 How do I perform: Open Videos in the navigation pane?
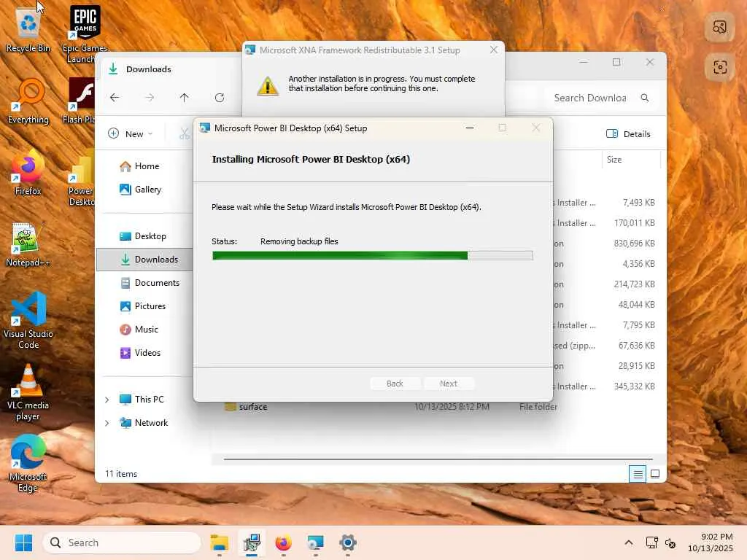tap(147, 353)
